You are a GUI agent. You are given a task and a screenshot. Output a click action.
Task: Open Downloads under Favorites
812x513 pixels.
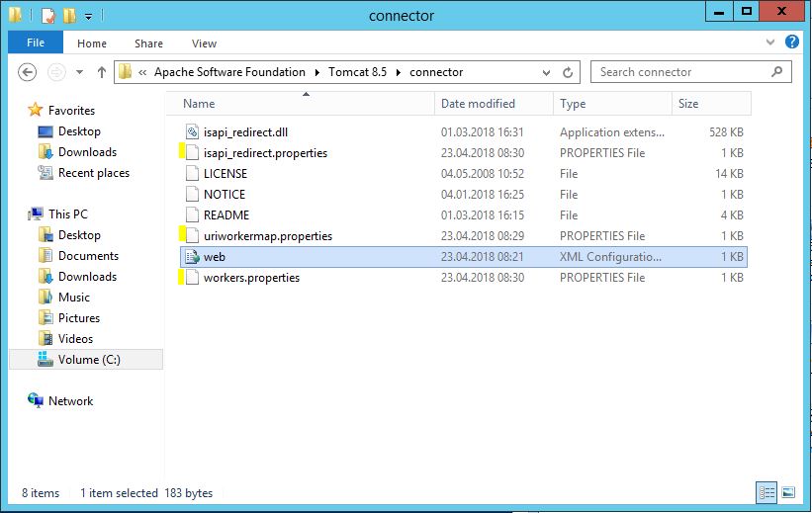87,152
